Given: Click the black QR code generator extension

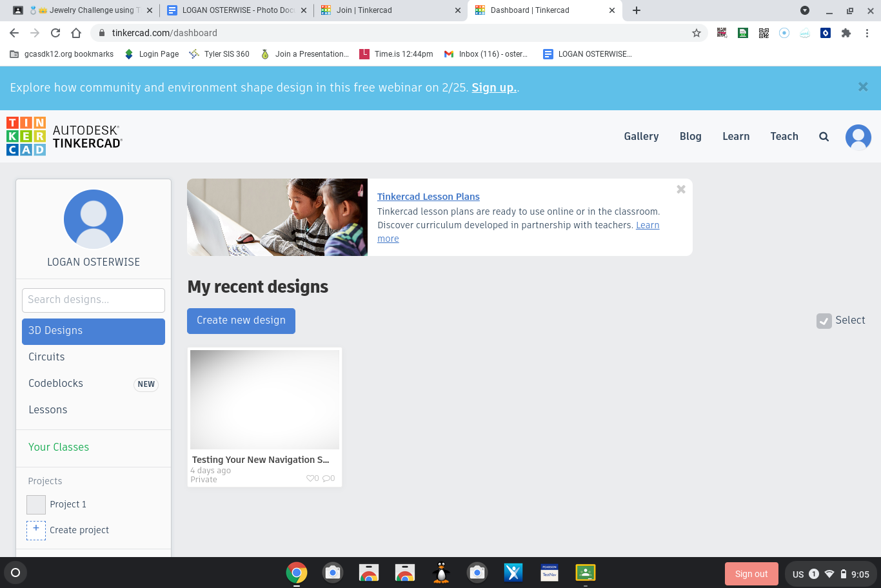Looking at the screenshot, I should [764, 33].
